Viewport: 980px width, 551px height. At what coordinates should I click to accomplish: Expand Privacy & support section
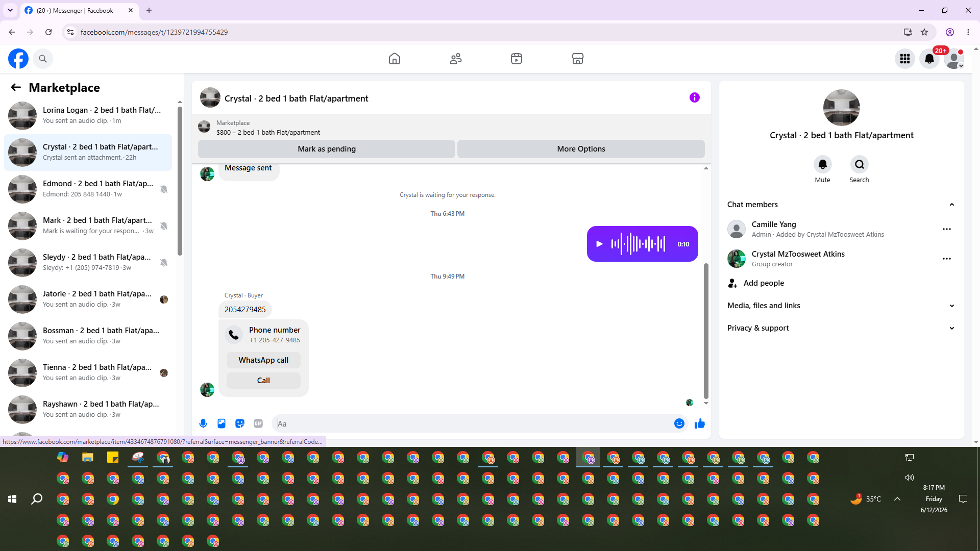point(841,328)
